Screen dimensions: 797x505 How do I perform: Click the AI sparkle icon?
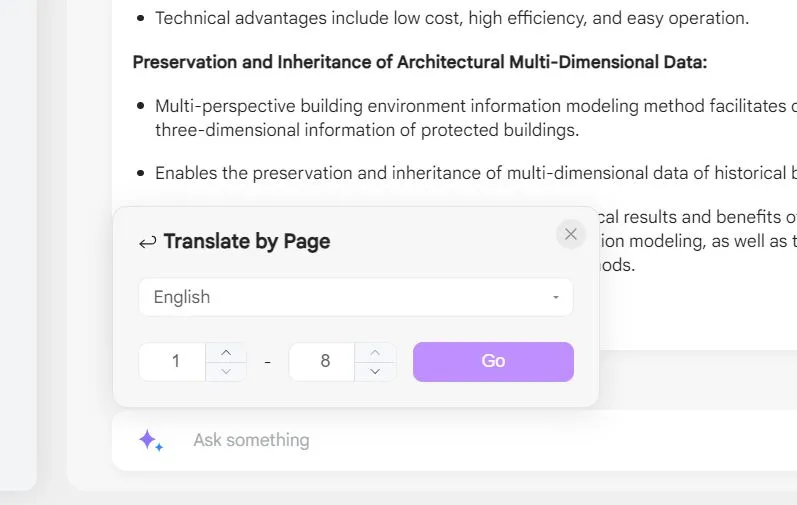click(x=150, y=440)
